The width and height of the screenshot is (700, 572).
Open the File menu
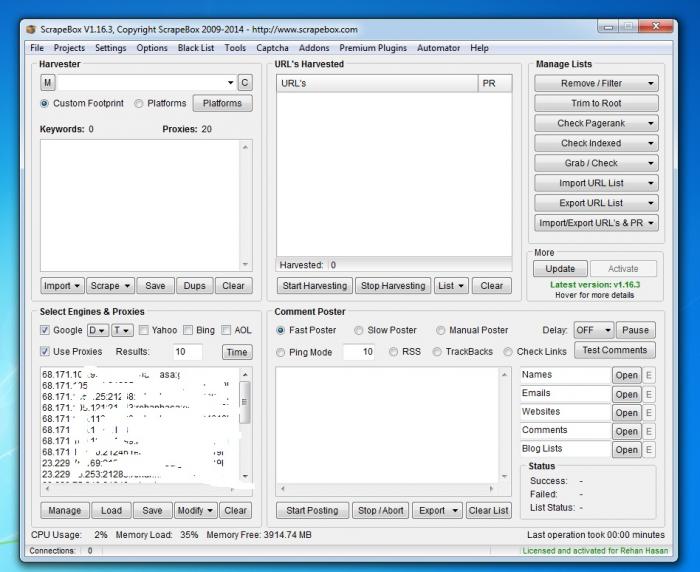(x=37, y=48)
